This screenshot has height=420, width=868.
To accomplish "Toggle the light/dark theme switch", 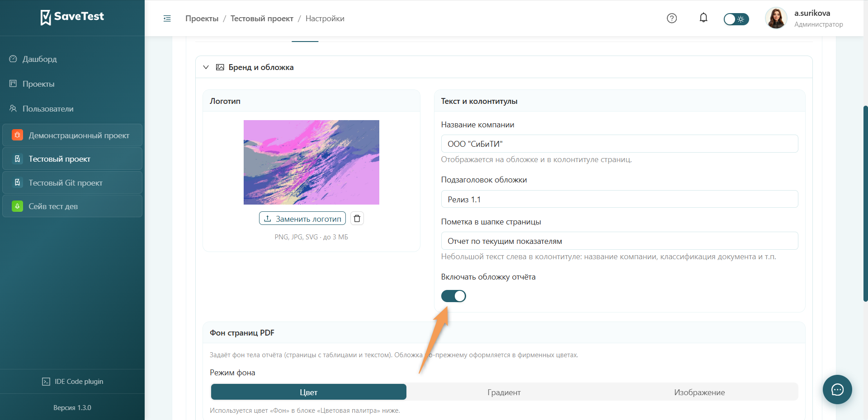I will (736, 19).
